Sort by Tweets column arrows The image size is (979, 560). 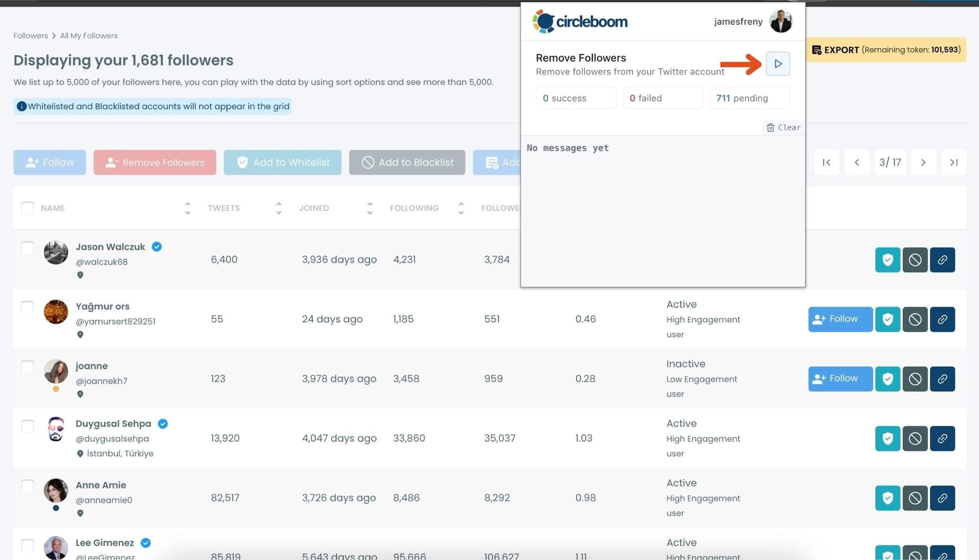(x=279, y=208)
